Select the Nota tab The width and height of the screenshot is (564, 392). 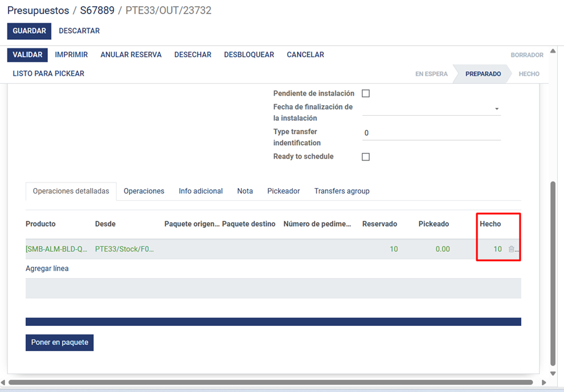coord(245,191)
